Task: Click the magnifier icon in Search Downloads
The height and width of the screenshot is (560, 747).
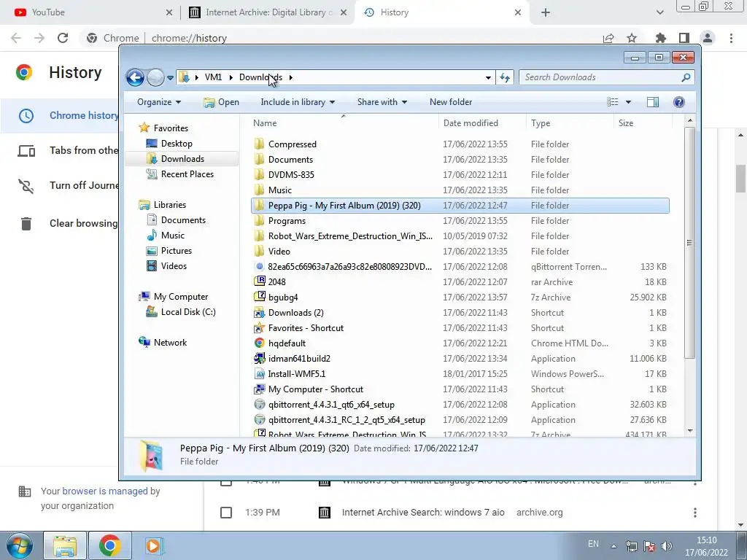Action: [x=686, y=77]
